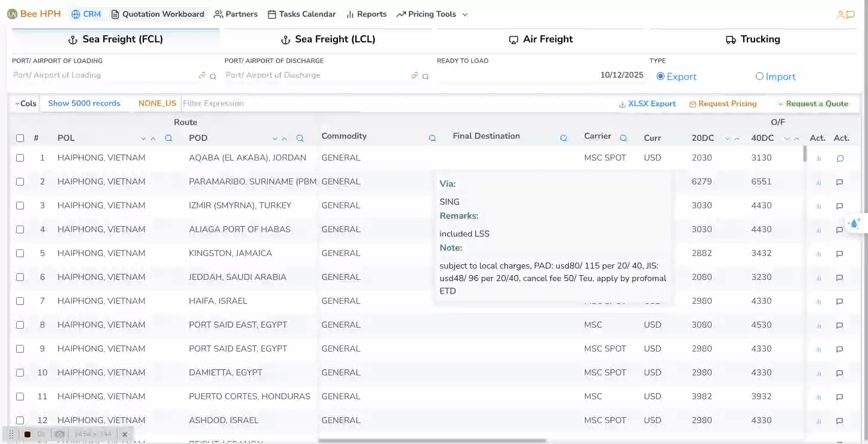This screenshot has height=444, width=868.
Task: Select the Import radio button
Action: 759,76
